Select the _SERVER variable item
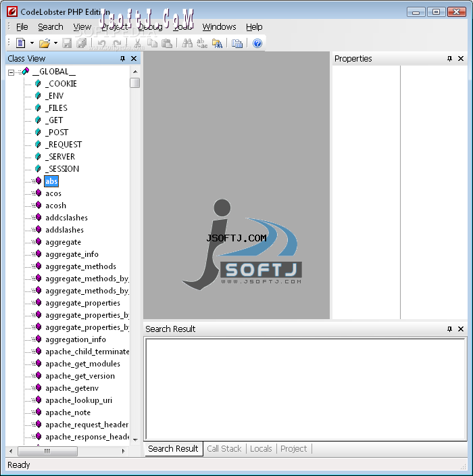 coord(60,157)
